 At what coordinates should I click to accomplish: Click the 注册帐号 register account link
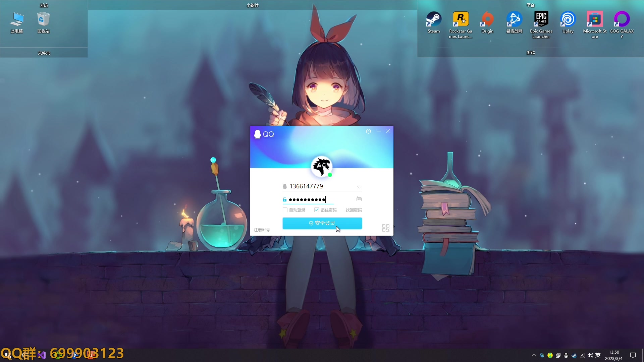point(262,230)
